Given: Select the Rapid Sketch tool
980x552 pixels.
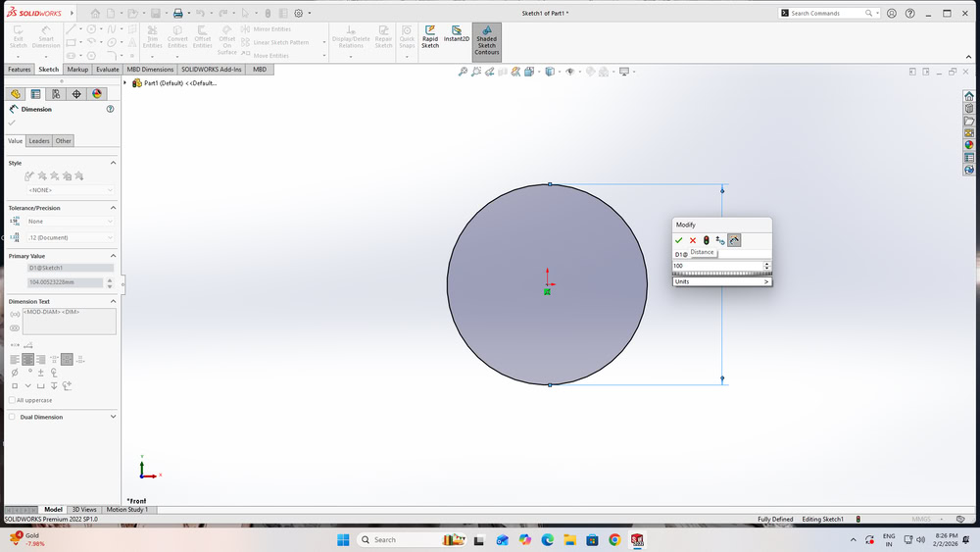Looking at the screenshot, I should 430,37.
